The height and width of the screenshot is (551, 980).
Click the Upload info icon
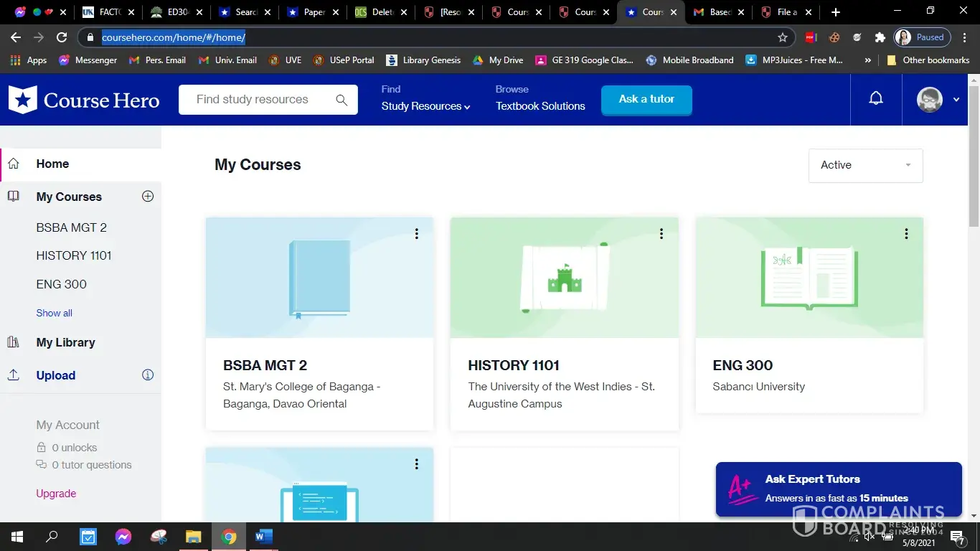148,375
